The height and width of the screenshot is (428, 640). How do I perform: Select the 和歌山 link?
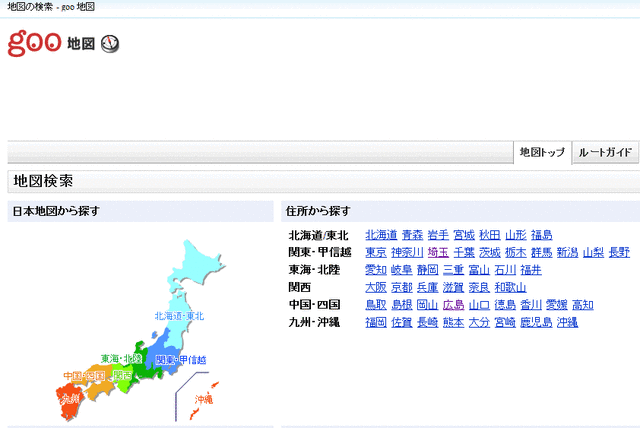coord(511,288)
